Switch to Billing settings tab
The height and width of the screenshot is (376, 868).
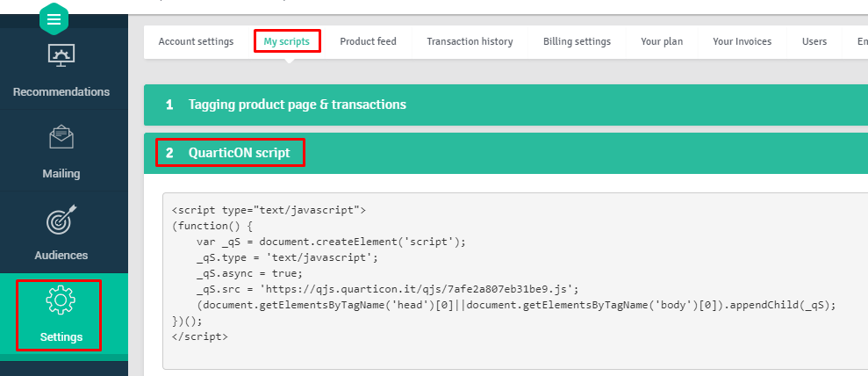[577, 41]
